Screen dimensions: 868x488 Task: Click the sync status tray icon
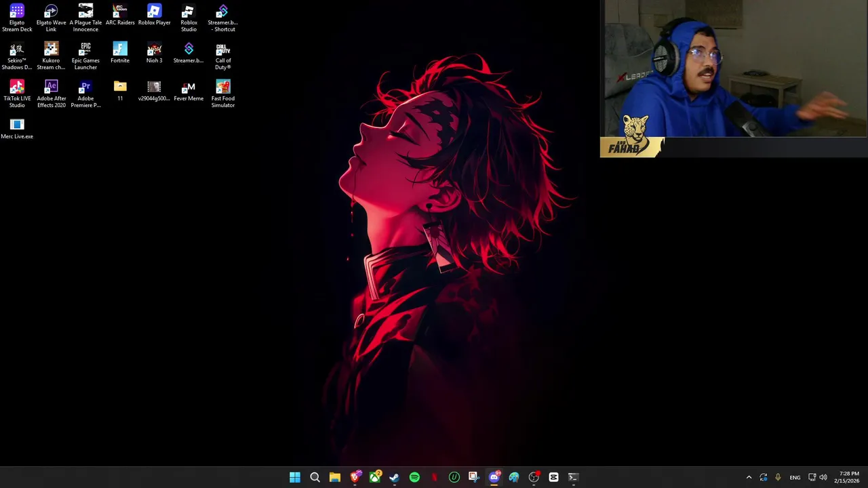[x=764, y=477]
